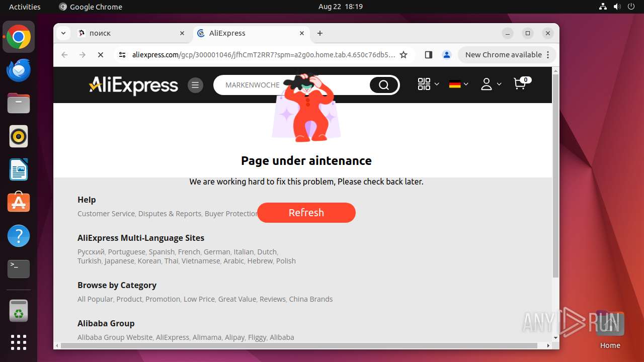The width and height of the screenshot is (644, 362).
Task: Click the address bar URL
Action: pyautogui.click(x=264, y=55)
